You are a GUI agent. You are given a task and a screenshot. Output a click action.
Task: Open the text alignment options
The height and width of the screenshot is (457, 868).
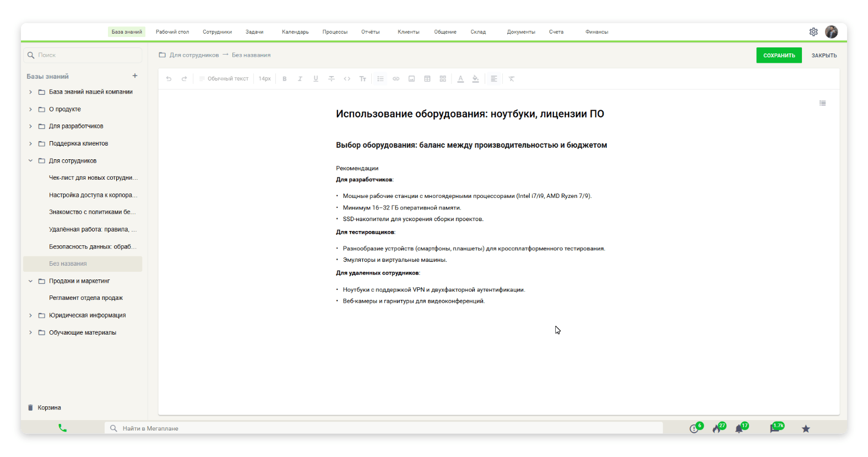pyautogui.click(x=494, y=79)
